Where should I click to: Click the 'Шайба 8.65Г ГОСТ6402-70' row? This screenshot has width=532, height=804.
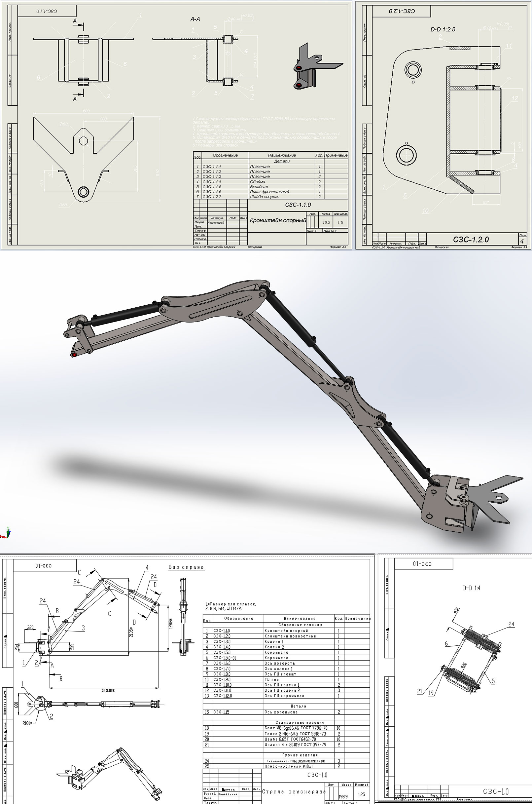(287, 739)
